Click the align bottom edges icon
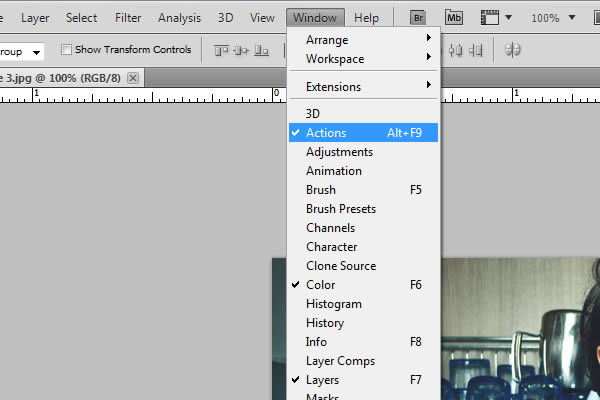The width and height of the screenshot is (600, 400). [x=263, y=50]
